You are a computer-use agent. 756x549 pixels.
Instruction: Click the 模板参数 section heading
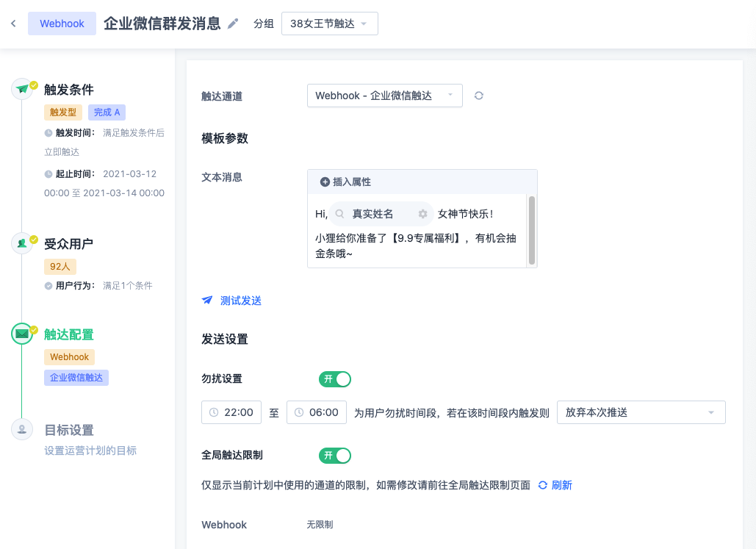[x=225, y=138]
